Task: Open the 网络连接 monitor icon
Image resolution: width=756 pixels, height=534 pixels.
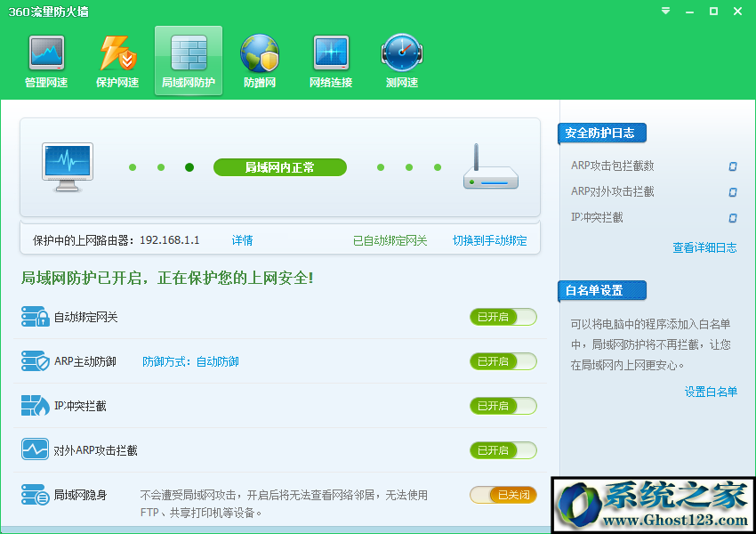Action: click(331, 53)
